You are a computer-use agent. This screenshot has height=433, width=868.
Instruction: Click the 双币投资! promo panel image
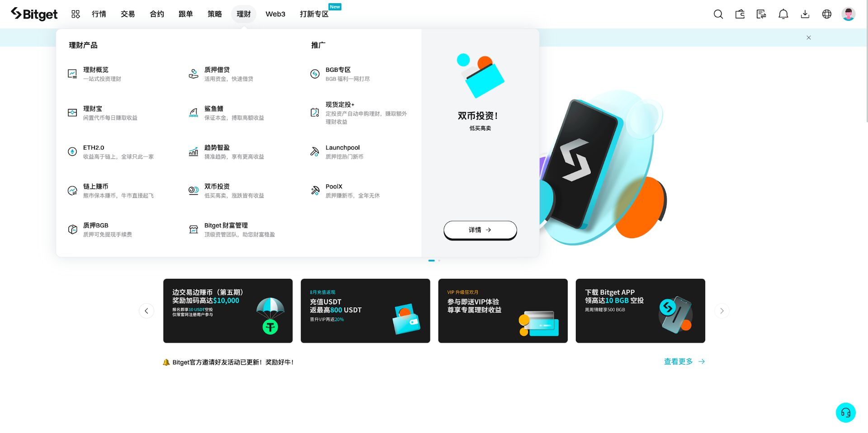(480, 75)
